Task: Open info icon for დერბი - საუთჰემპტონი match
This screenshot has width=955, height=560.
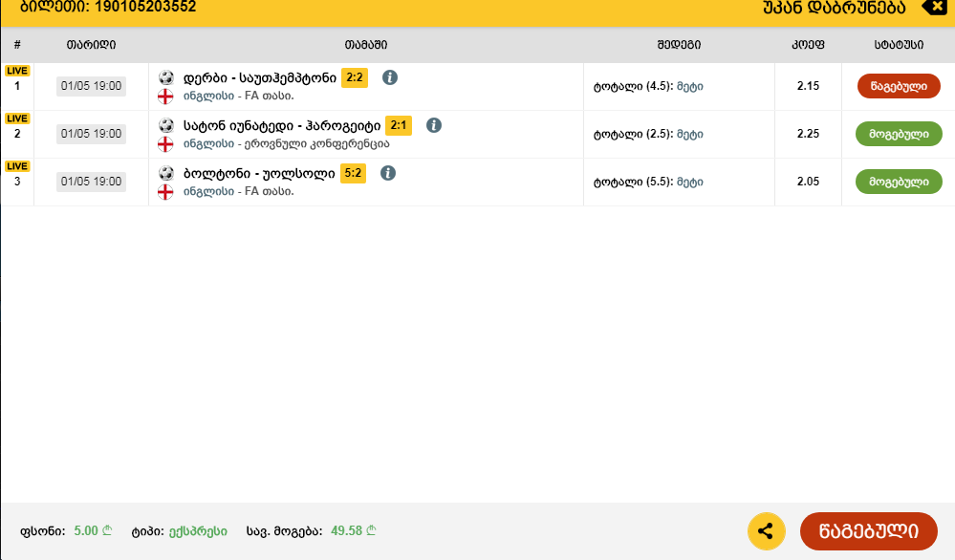Action: [x=390, y=77]
